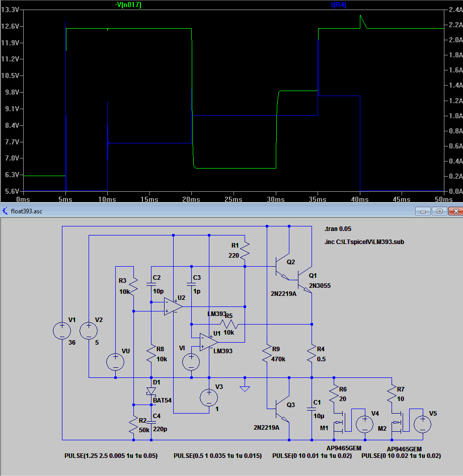Screen dimensions: 463x476
Task: Select capacitor C1 symbol
Action: [x=312, y=409]
